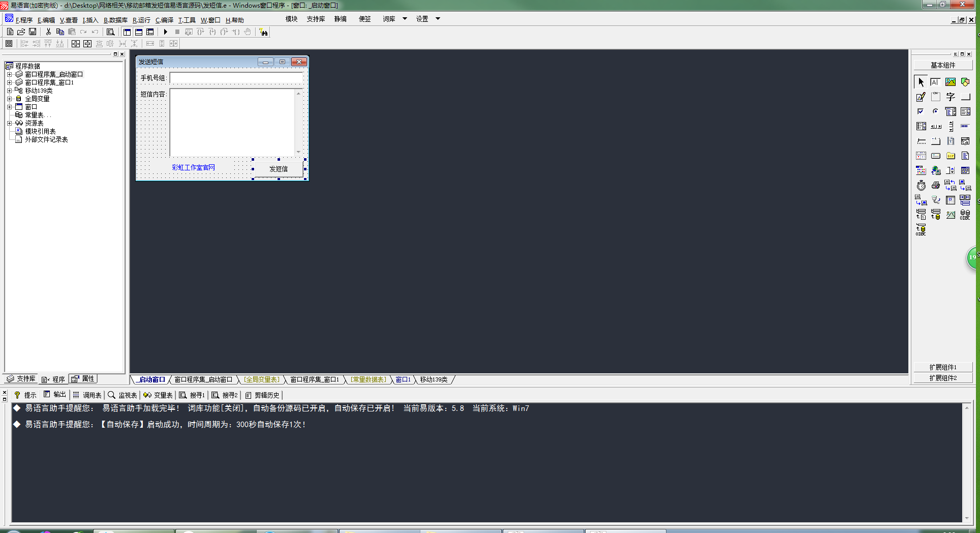Select the timer (clock) component
The width and height of the screenshot is (980, 533).
[921, 186]
